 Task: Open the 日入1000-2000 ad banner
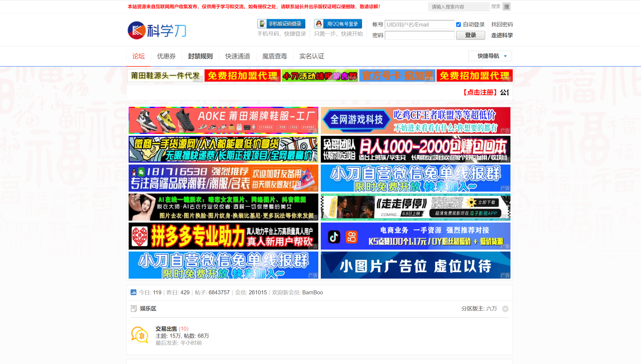415,149
